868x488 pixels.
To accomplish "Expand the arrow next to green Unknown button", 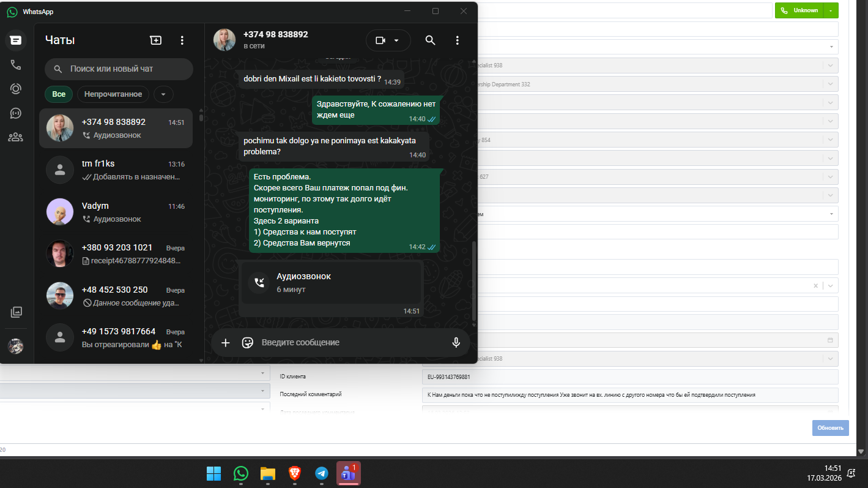I will [831, 10].
